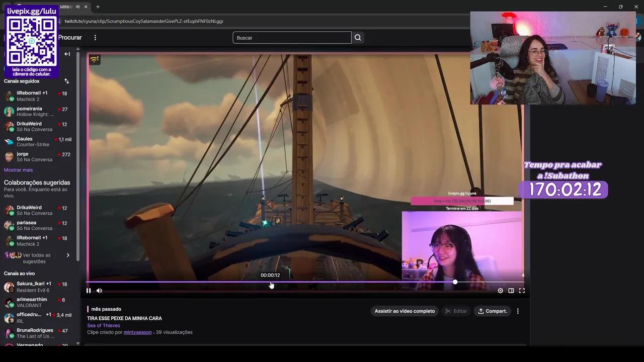Click jorge avatar icon

[x=9, y=157]
